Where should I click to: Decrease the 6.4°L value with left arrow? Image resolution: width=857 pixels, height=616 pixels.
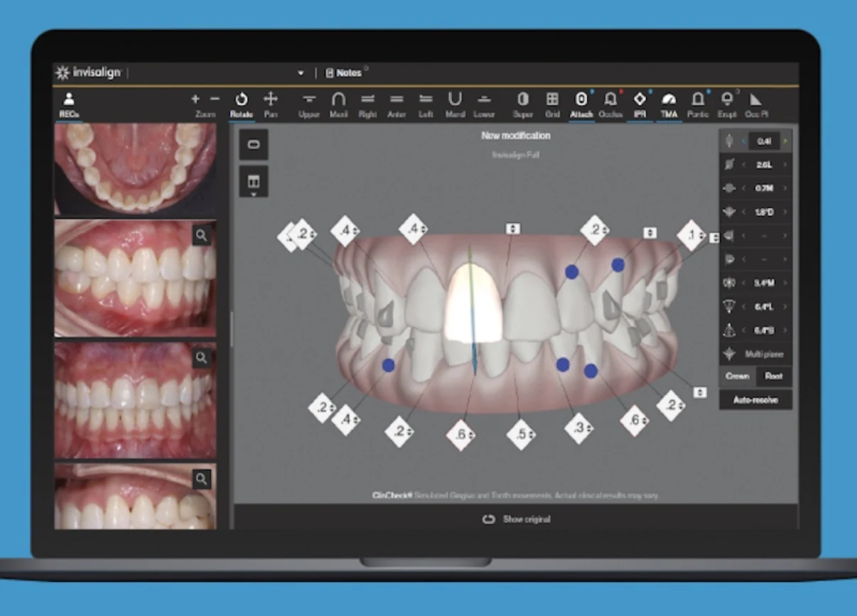744,307
